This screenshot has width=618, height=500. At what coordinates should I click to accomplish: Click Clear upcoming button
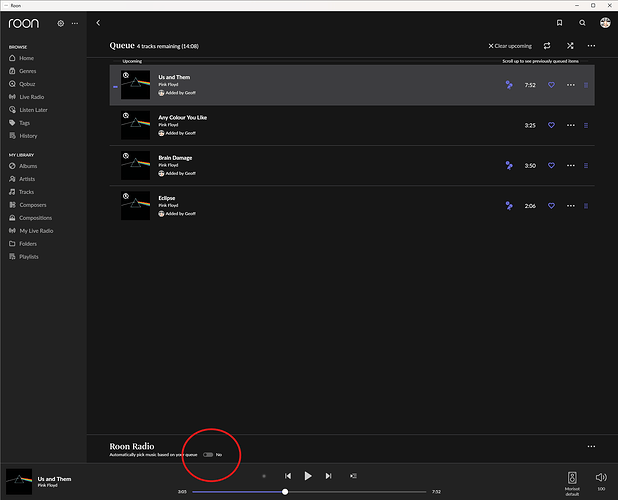click(x=510, y=46)
